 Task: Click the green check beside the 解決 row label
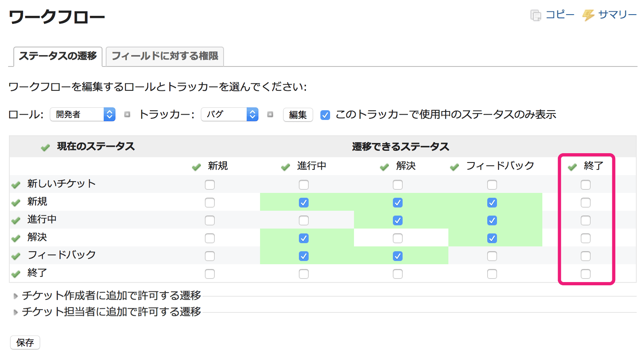point(16,238)
